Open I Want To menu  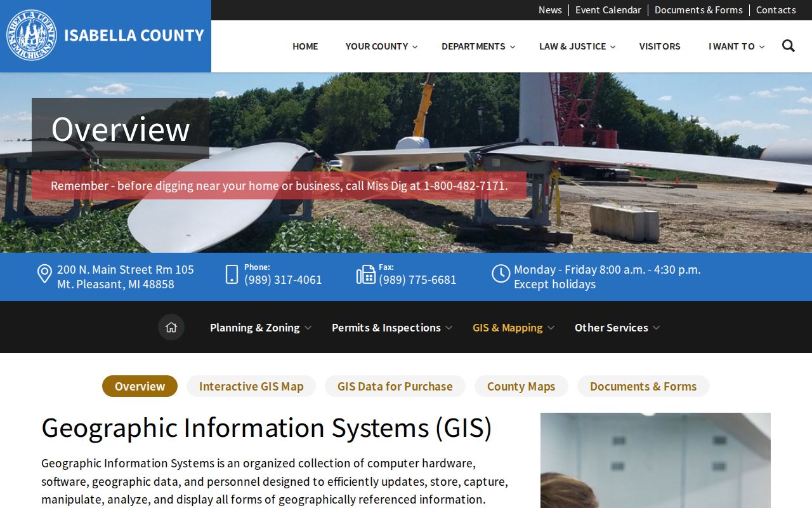coord(731,46)
